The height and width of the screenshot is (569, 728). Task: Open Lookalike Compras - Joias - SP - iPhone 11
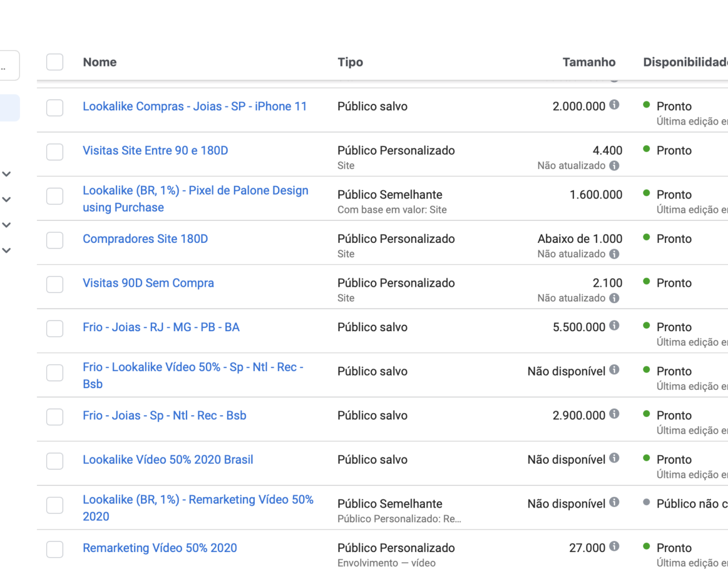(195, 106)
